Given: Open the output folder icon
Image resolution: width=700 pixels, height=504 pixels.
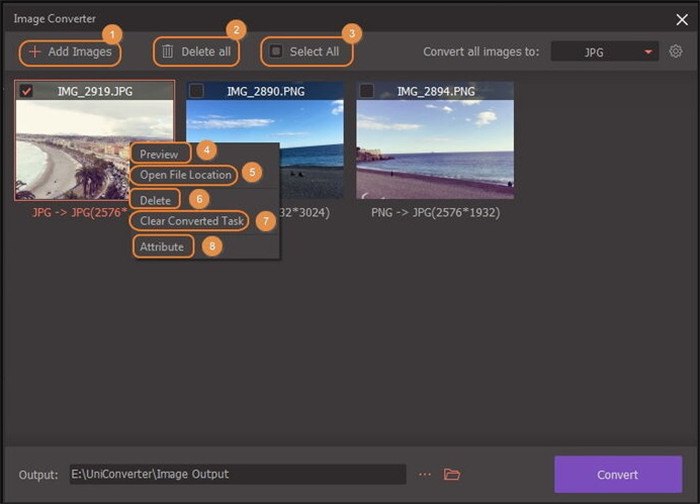Looking at the screenshot, I should click(x=452, y=474).
